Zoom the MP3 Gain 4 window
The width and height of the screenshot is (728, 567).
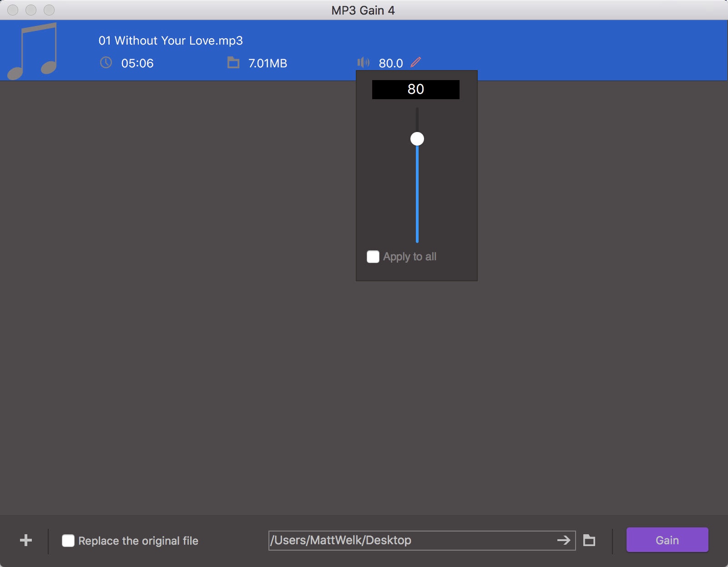[x=49, y=10]
